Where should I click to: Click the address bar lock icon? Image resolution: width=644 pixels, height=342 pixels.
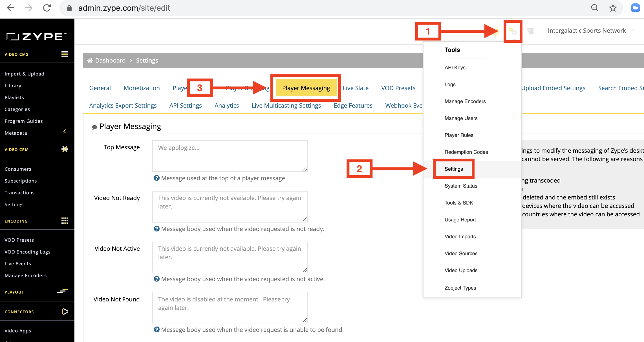pos(69,8)
